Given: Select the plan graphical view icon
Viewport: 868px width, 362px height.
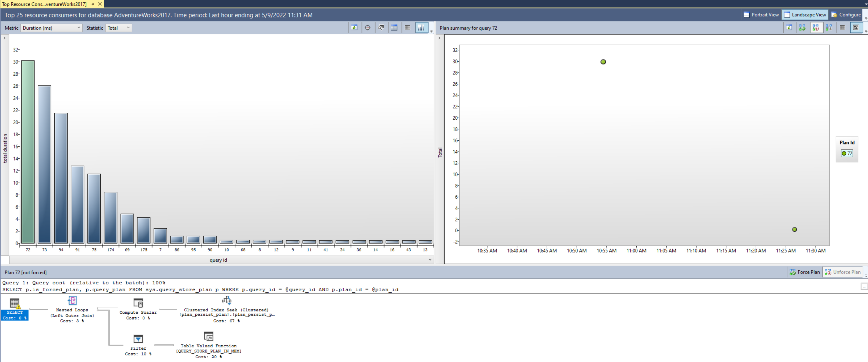Looking at the screenshot, I should [856, 28].
